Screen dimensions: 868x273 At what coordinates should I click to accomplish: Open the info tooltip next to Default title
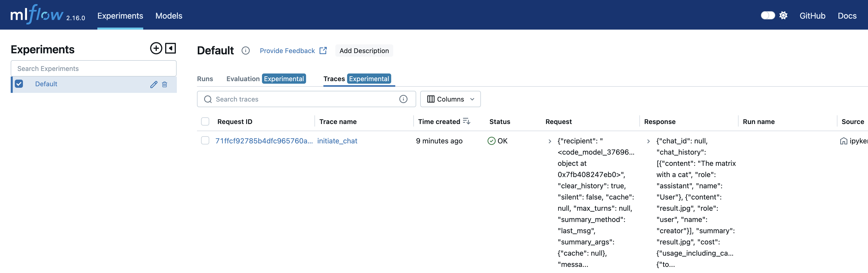tap(246, 51)
